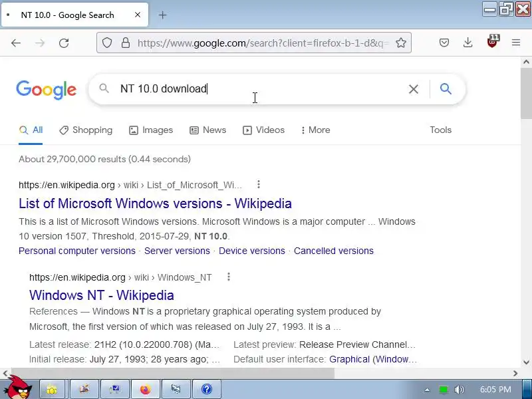Screen dimensions: 532x399
Task: Launch Firefox from the taskbar
Action: 145,389
